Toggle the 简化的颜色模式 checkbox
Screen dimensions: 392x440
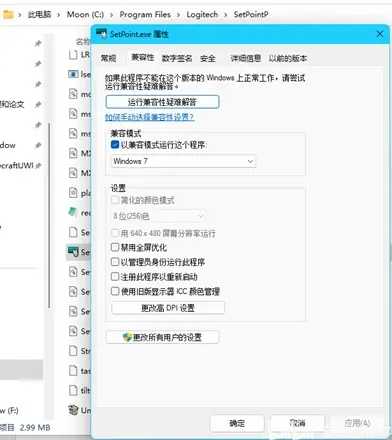(x=115, y=200)
